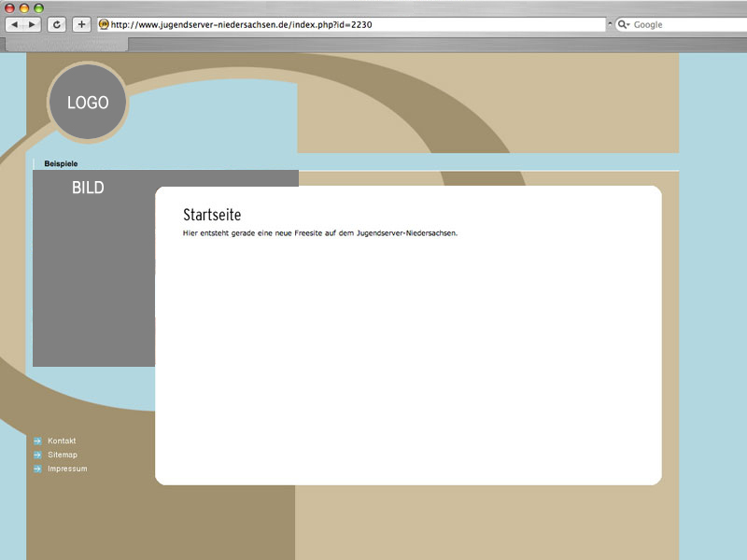Image resolution: width=747 pixels, height=560 pixels.
Task: Select the open browser tab
Action: pyautogui.click(x=65, y=45)
